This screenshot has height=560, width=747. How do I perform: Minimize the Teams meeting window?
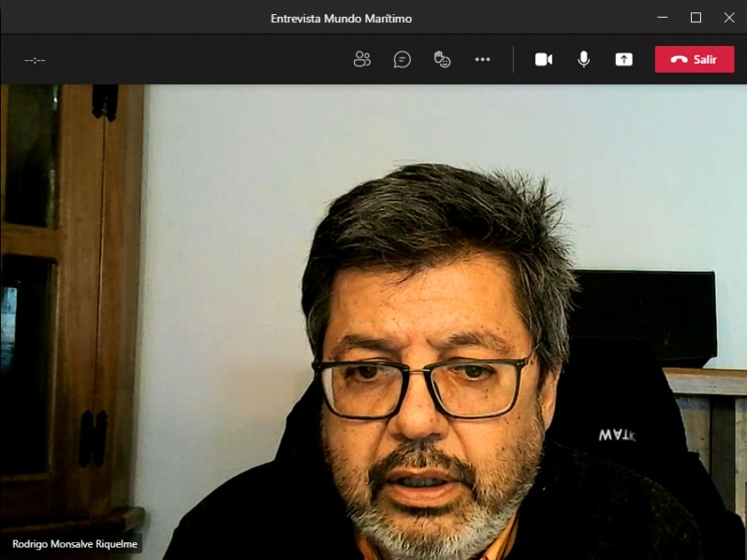point(663,17)
